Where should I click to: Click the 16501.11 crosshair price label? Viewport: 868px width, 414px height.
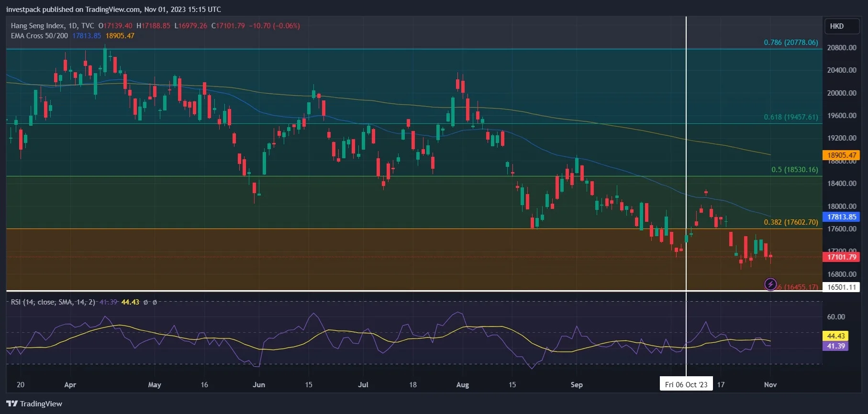pos(842,287)
